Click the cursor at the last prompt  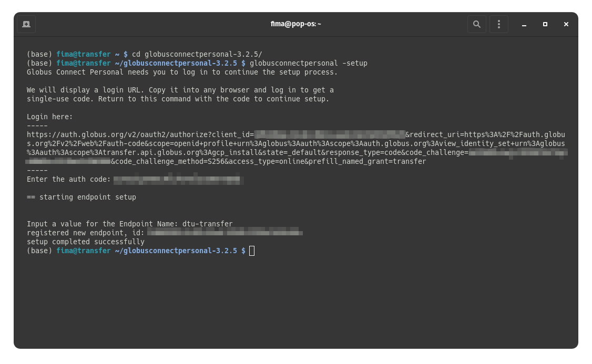[252, 251]
